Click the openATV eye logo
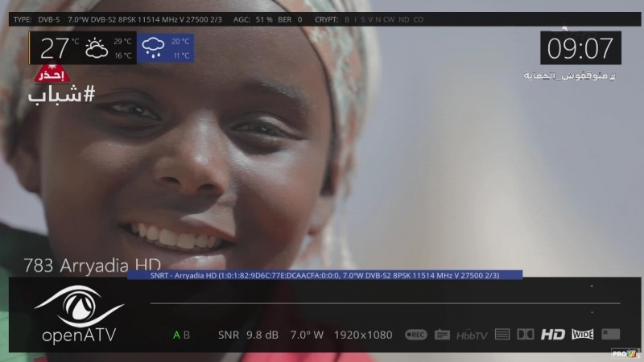 [x=79, y=306]
